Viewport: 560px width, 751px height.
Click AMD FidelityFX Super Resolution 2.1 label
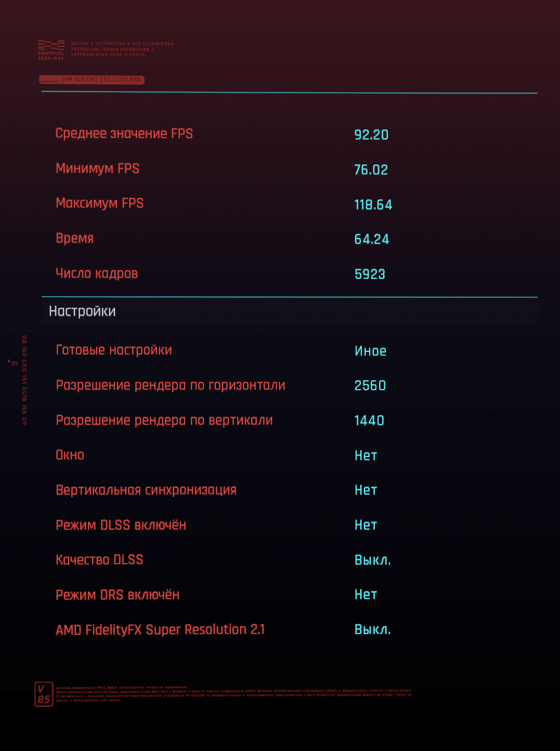point(160,630)
